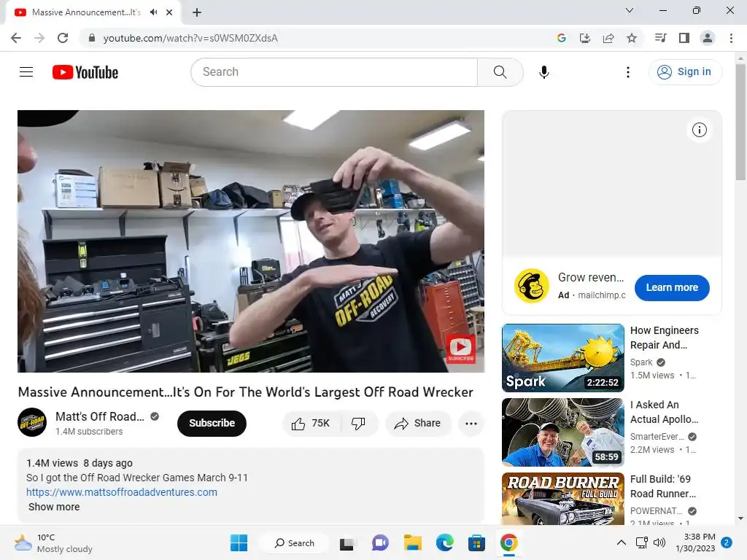Share this page icon in address bar
This screenshot has height=560, width=747.
[608, 38]
